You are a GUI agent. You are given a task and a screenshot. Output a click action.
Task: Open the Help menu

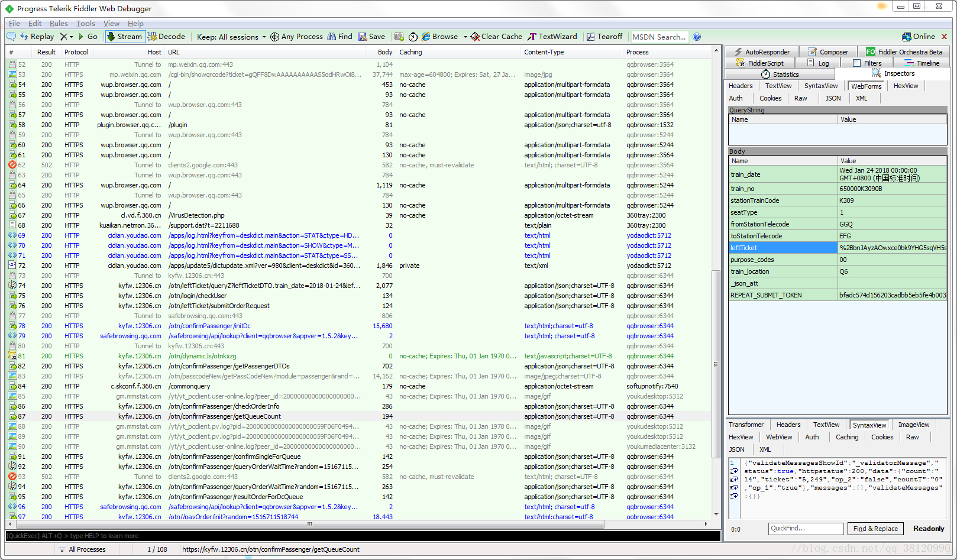click(135, 24)
